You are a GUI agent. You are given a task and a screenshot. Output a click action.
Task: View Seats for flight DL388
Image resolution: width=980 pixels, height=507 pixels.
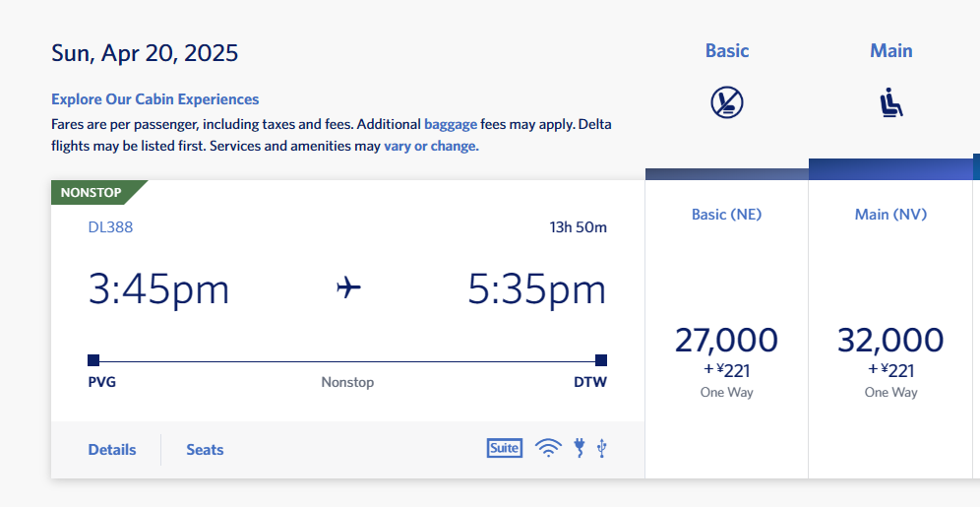205,450
